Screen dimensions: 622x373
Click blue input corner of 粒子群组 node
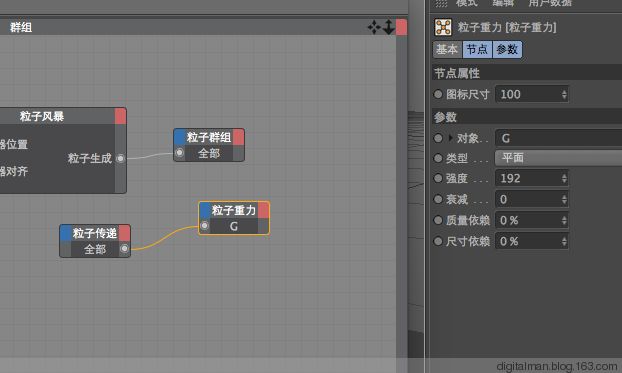pos(180,137)
